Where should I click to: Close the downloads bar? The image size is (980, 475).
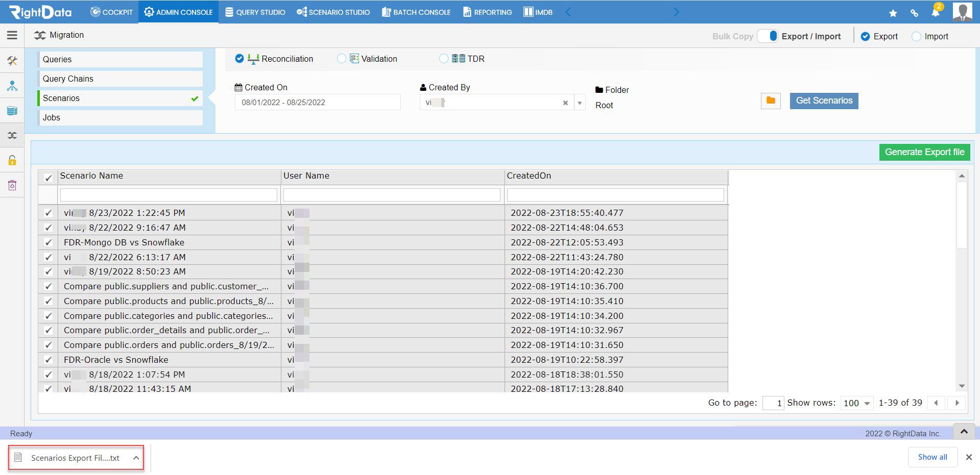[x=969, y=457]
